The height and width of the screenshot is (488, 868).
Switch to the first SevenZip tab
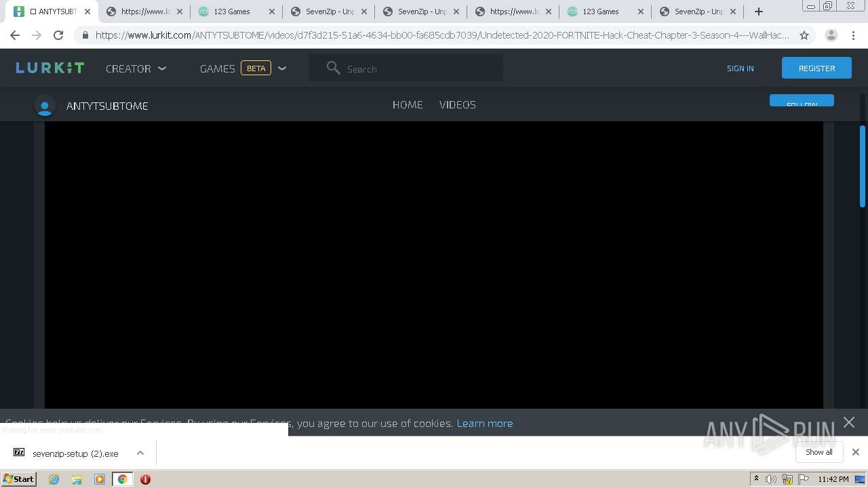coord(328,12)
